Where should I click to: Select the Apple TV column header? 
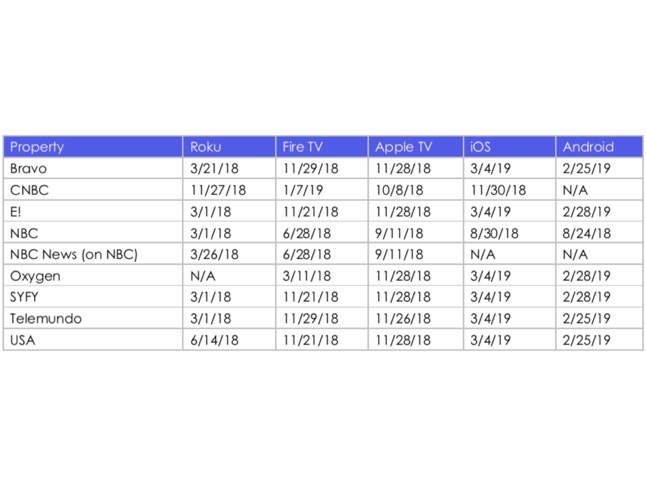pos(402,147)
